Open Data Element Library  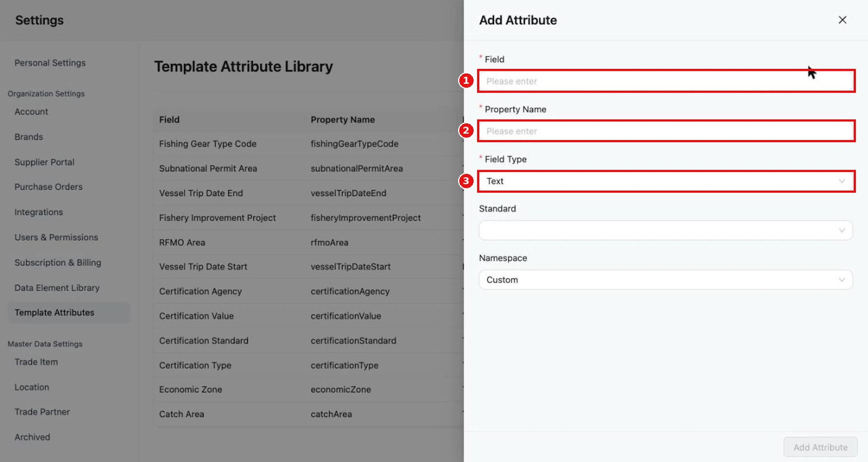coord(57,288)
